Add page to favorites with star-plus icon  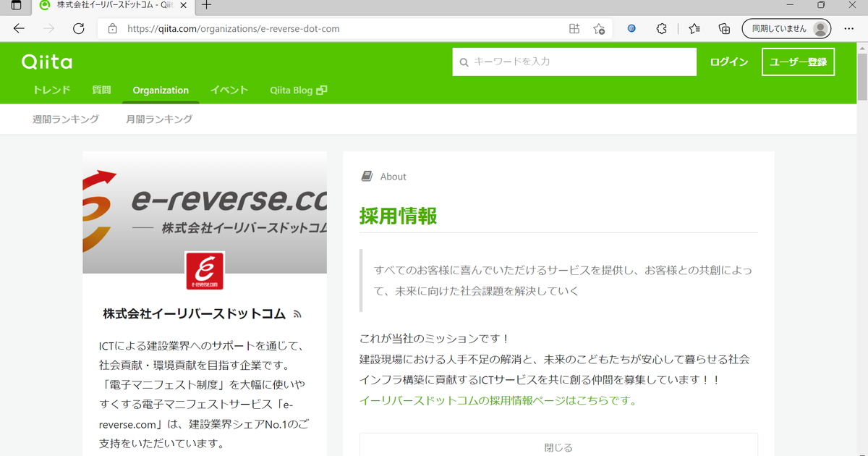point(599,29)
